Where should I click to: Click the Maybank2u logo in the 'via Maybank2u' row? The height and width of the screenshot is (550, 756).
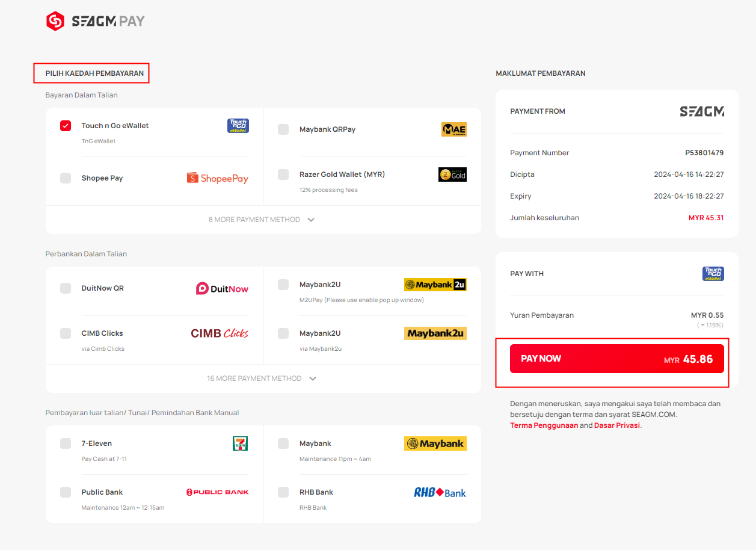pyautogui.click(x=435, y=333)
